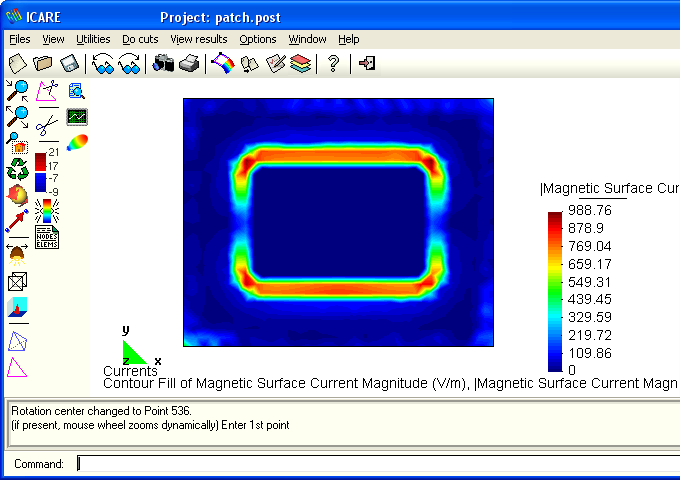Click the legend maximum value 988.76

589,210
